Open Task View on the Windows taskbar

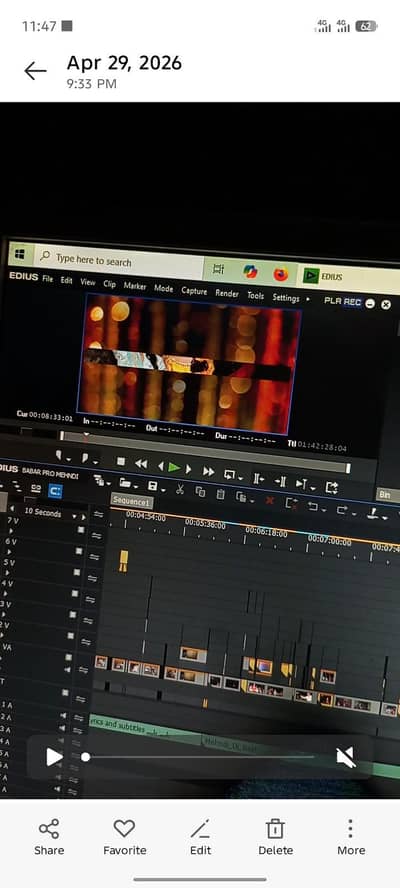[218, 270]
